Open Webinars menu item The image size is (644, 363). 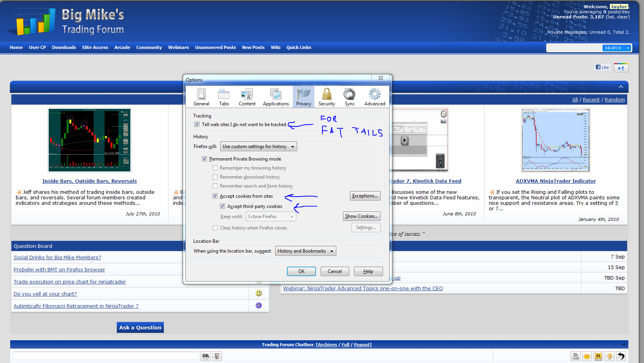[x=178, y=47]
